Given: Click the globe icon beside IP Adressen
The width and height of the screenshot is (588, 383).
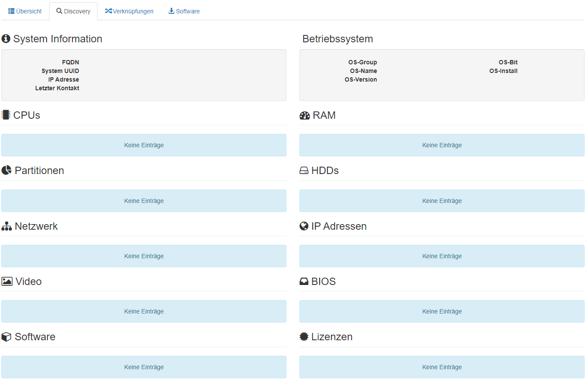Looking at the screenshot, I should tap(304, 225).
